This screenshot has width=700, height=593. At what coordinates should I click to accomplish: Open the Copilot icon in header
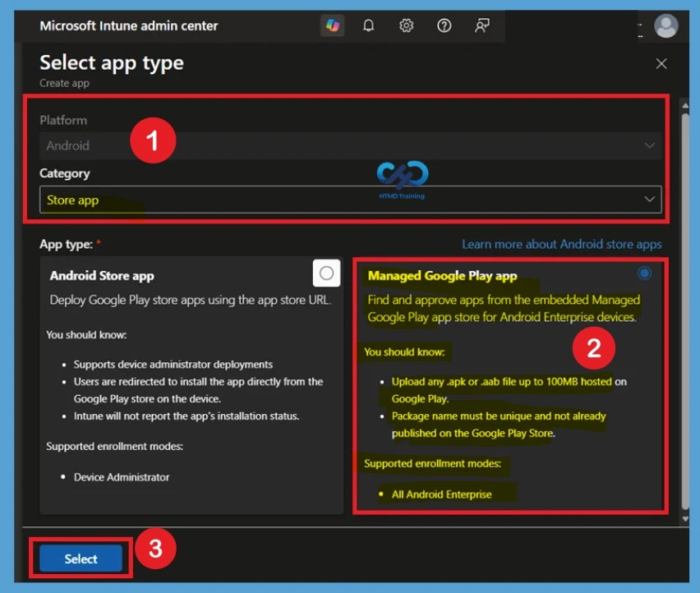[333, 25]
